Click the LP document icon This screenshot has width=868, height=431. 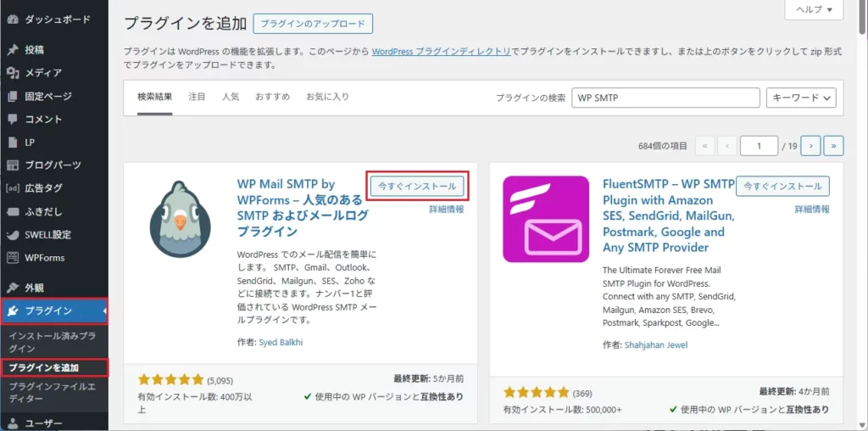[13, 143]
